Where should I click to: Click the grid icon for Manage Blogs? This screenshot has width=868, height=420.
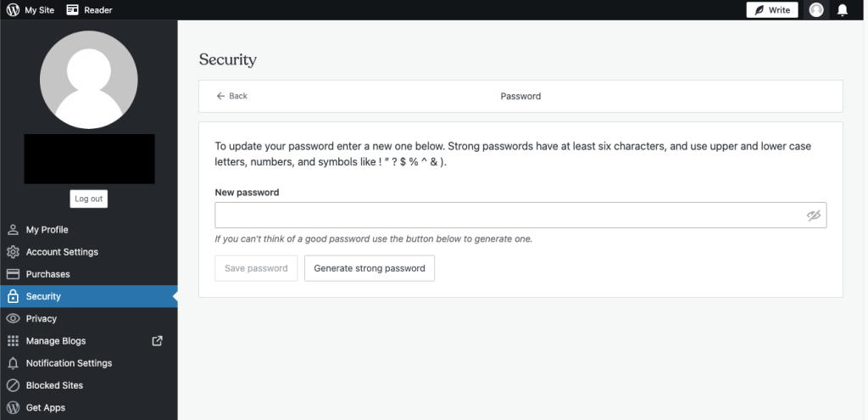click(x=13, y=341)
